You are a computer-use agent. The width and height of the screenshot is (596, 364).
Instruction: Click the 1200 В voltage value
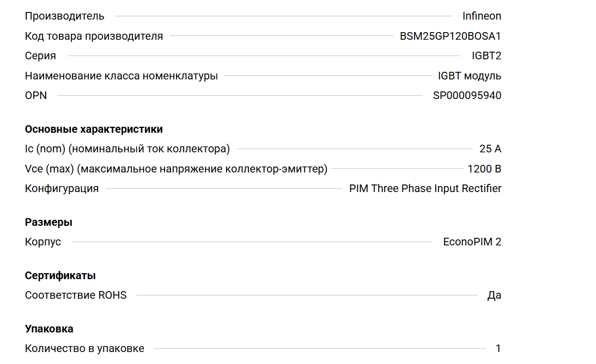pyautogui.click(x=484, y=169)
